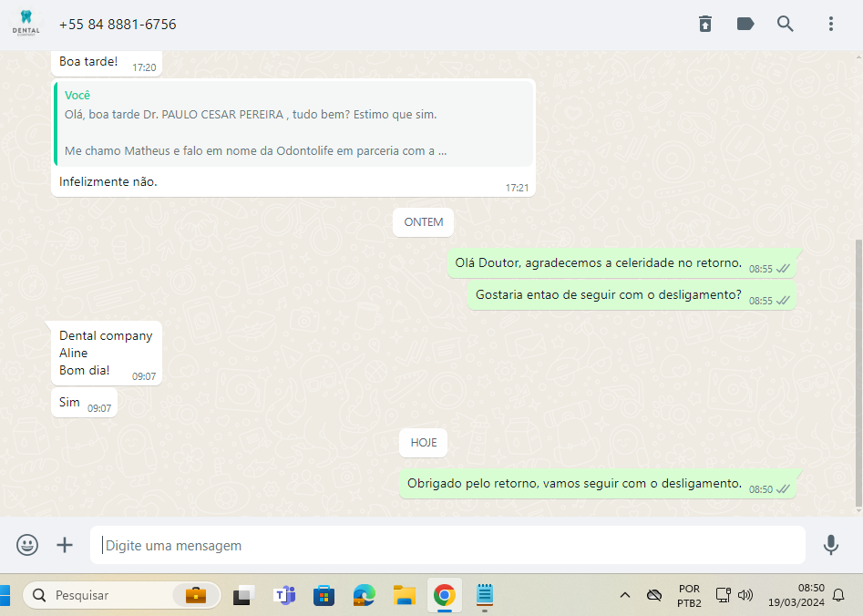
Task: Open the emoji picker
Action: (27, 545)
